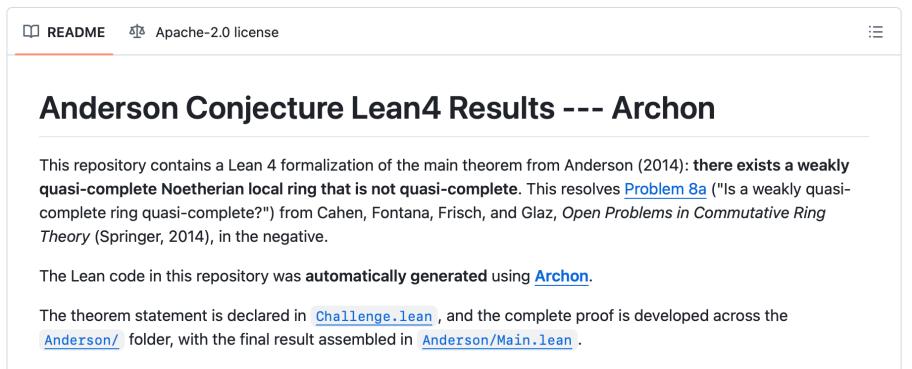Image resolution: width=912 pixels, height=369 pixels.
Task: Click the bold phrase "automatically generated"
Action: (x=396, y=275)
